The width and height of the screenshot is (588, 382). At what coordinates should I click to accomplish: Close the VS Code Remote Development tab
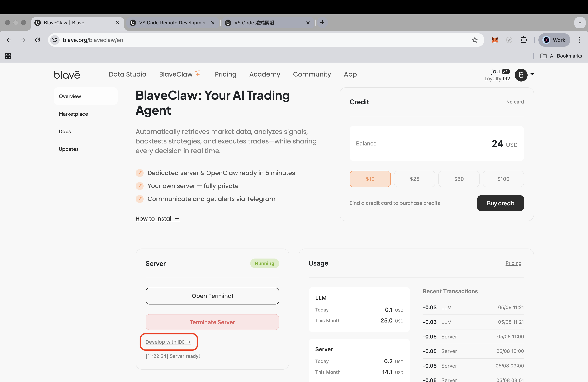click(213, 23)
